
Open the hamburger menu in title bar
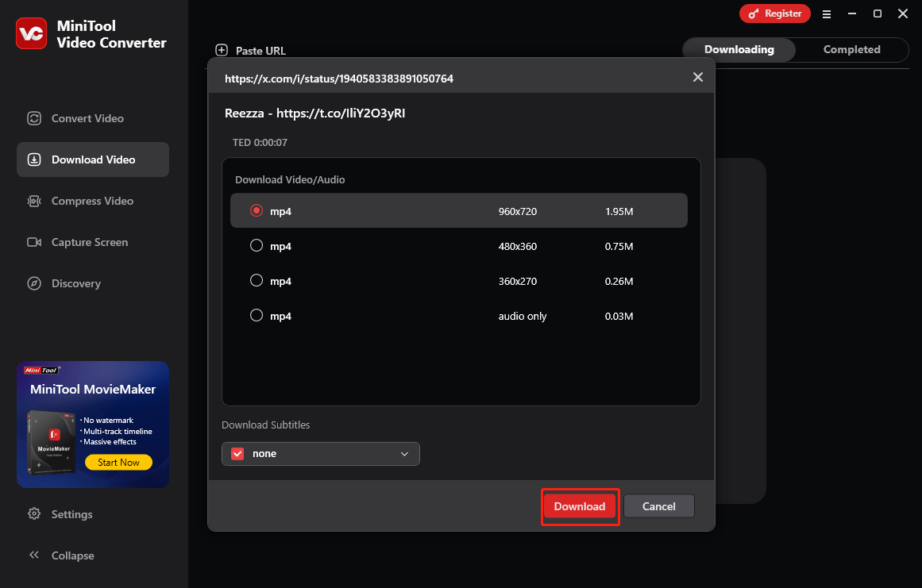tap(827, 14)
